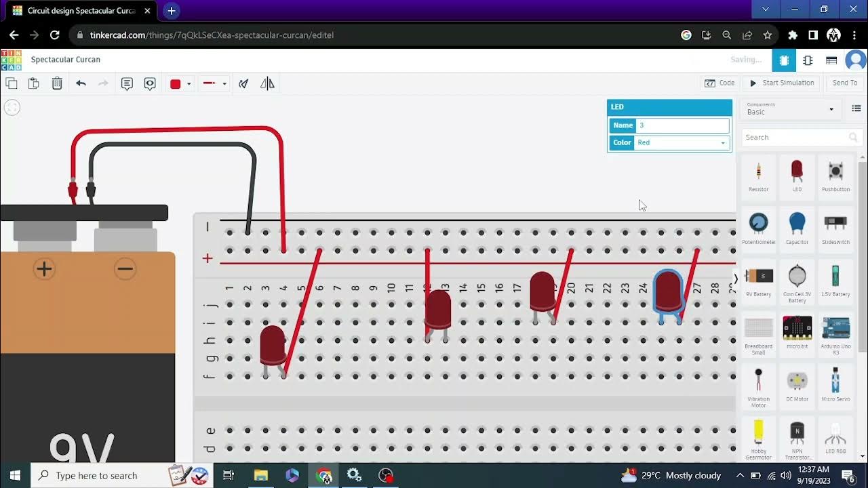The height and width of the screenshot is (488, 868).
Task: Open the Code editor
Action: click(x=719, y=83)
